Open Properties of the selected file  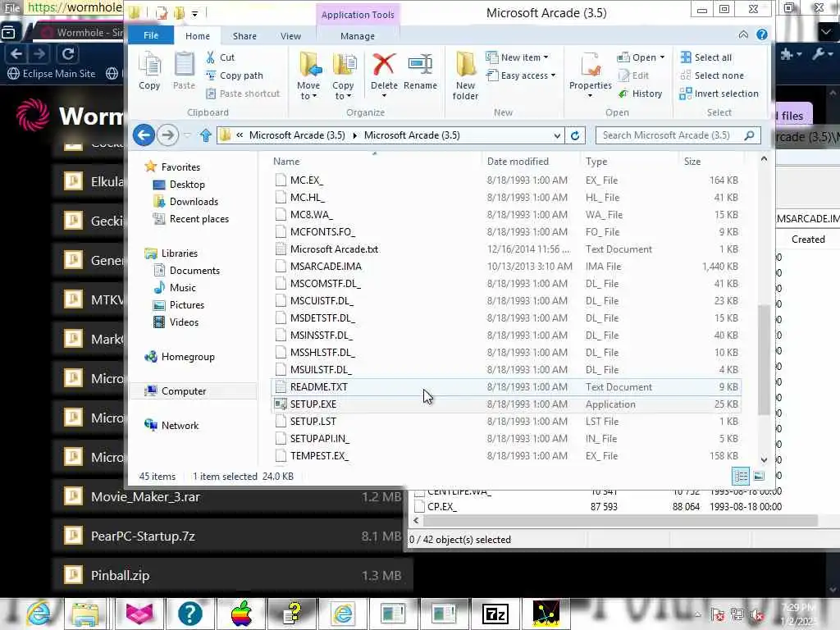pyautogui.click(x=591, y=75)
